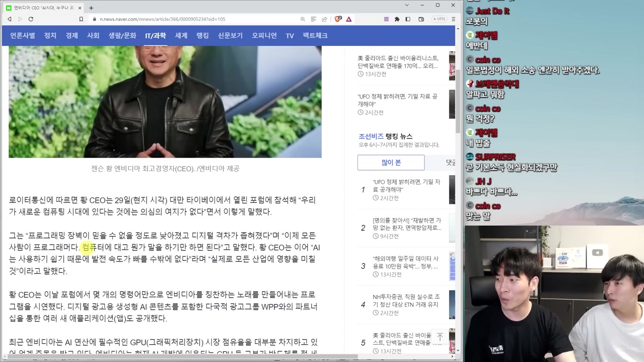Image resolution: width=644 pixels, height=362 pixels.
Task: Click the chat username SURPRISER
Action: (495, 157)
